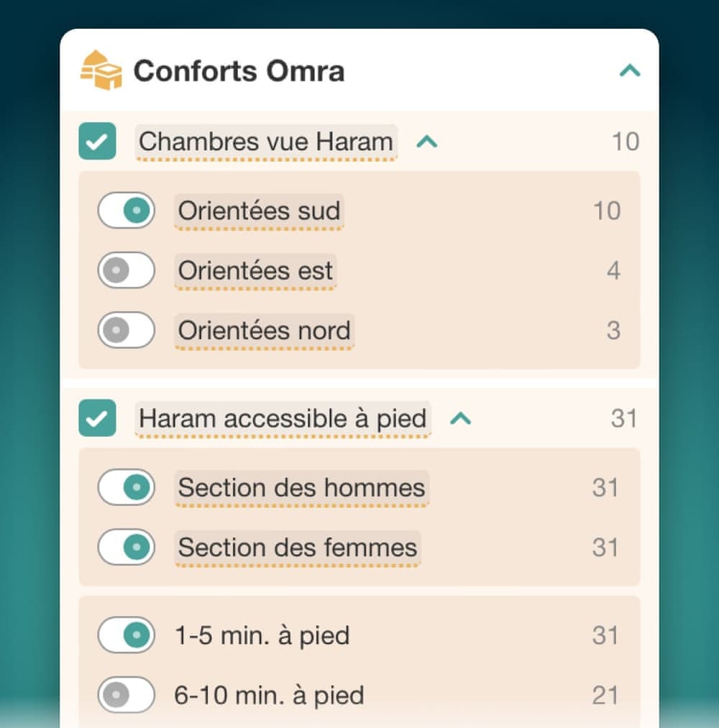Uncheck the Haram accessible à pied filter
Viewport: 719px width, 728px height.
98,418
